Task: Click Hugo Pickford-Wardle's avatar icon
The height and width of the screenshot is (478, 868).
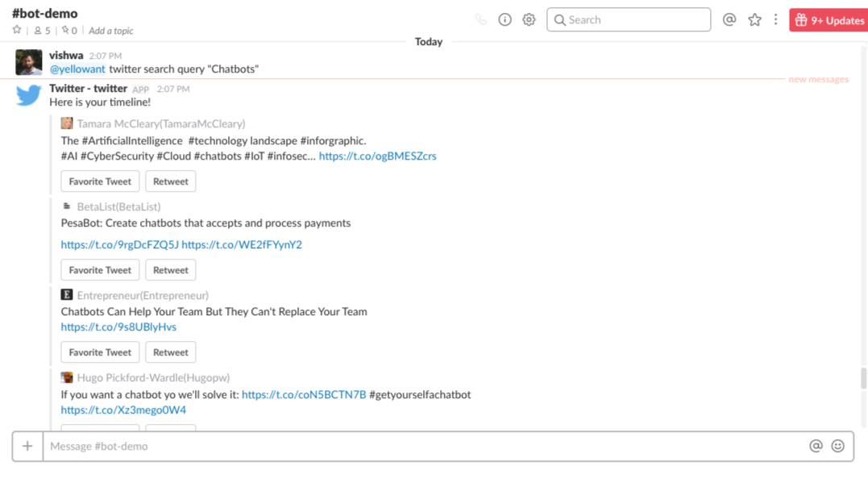Action: coord(67,378)
